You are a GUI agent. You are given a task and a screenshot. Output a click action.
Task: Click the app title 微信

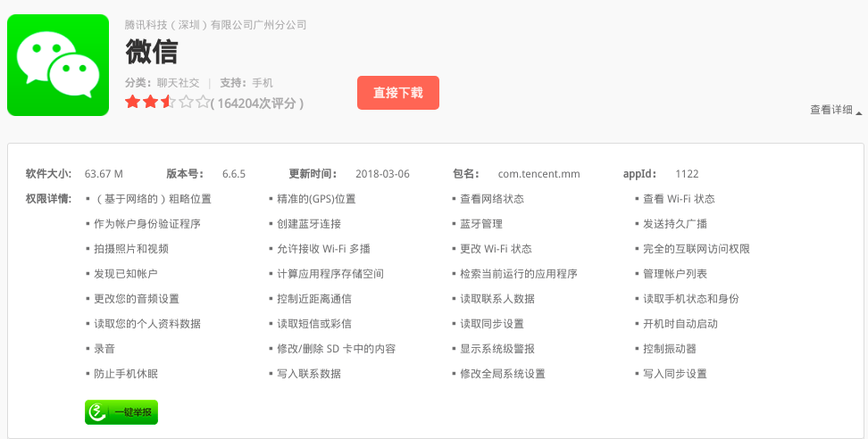point(152,52)
